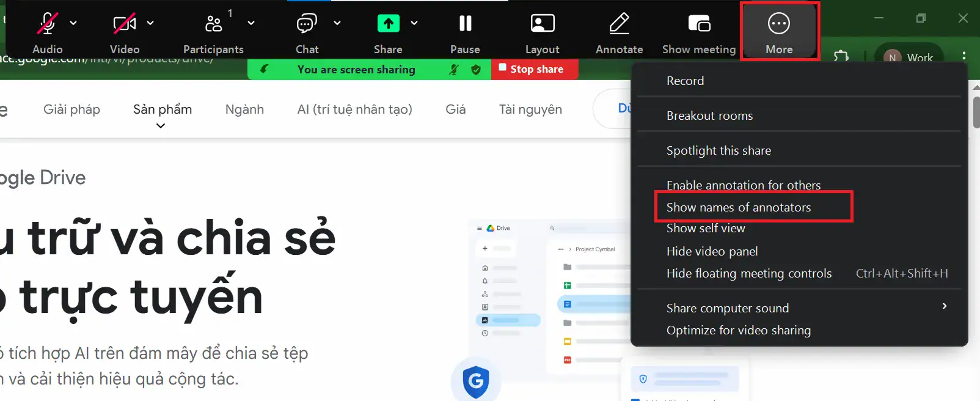
Task: Click the green Share arrow icon
Action: point(388,24)
